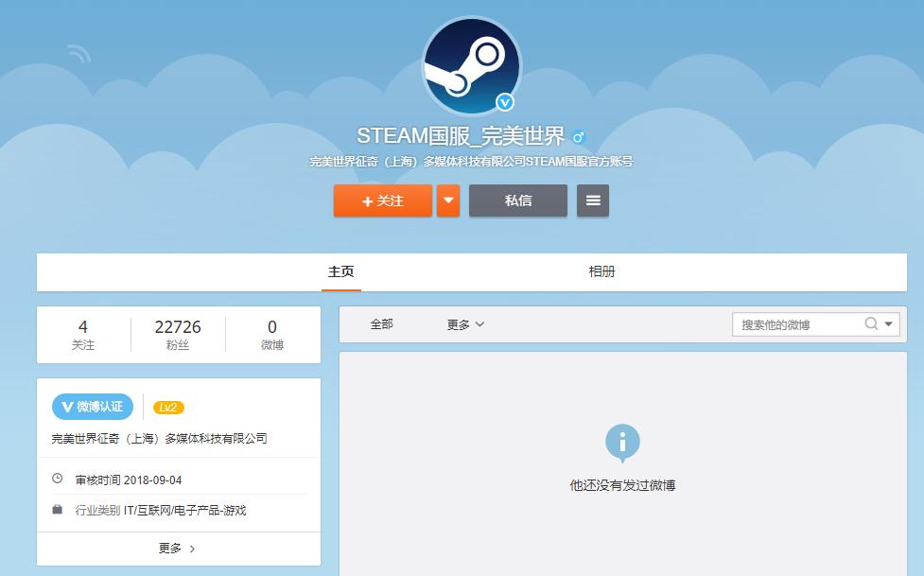Click the Steam logo profile avatar
The width and height of the screenshot is (924, 576).
471,66
